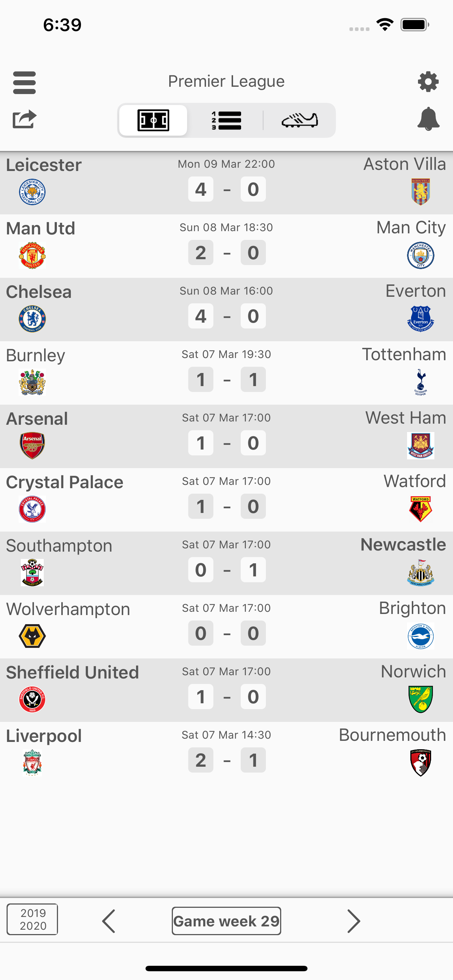This screenshot has width=453, height=980.
Task: Open the hamburger menu
Action: coord(24,82)
